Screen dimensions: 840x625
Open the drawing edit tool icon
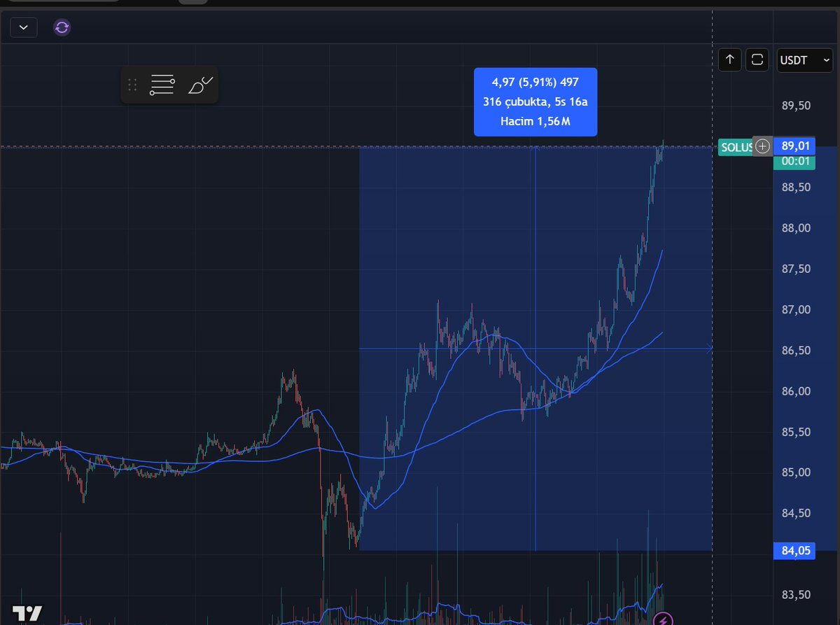coord(199,83)
